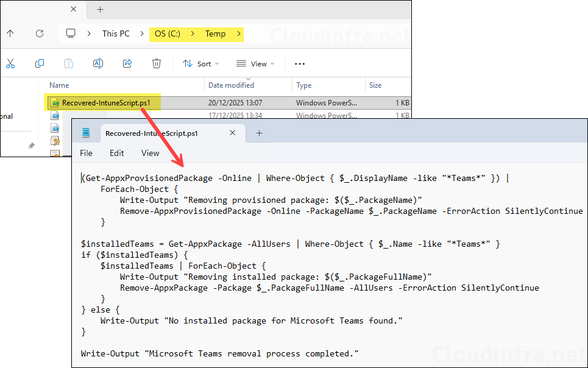Screen dimensions: 588x368
Task: Open the File menu in Notepad
Action: 86,153
